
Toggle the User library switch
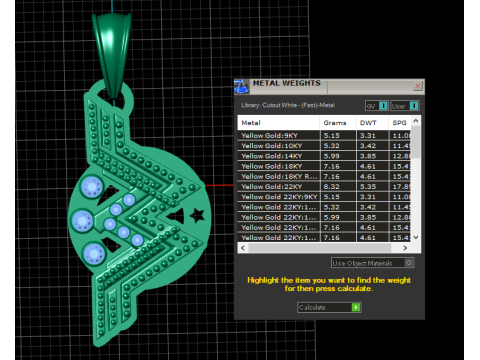click(405, 106)
